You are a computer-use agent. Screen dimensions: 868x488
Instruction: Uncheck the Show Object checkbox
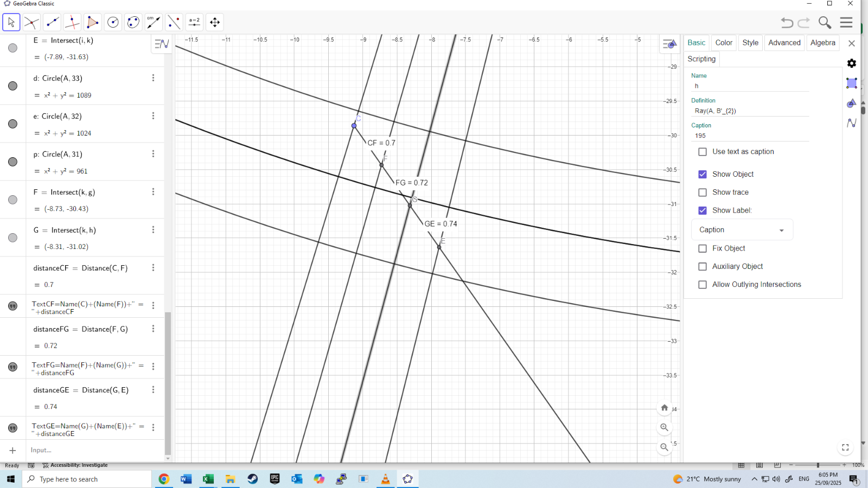coord(703,175)
